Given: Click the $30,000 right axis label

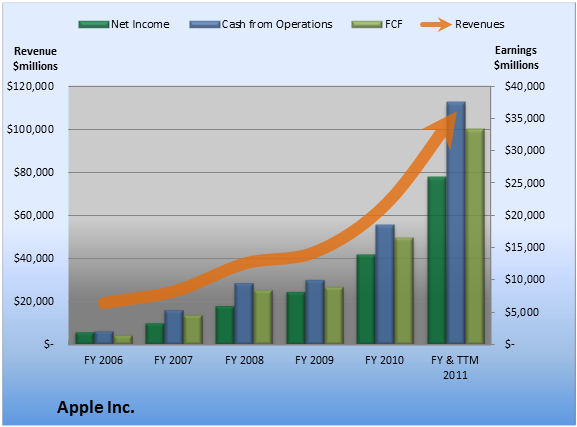Looking at the screenshot, I should pyautogui.click(x=524, y=150).
